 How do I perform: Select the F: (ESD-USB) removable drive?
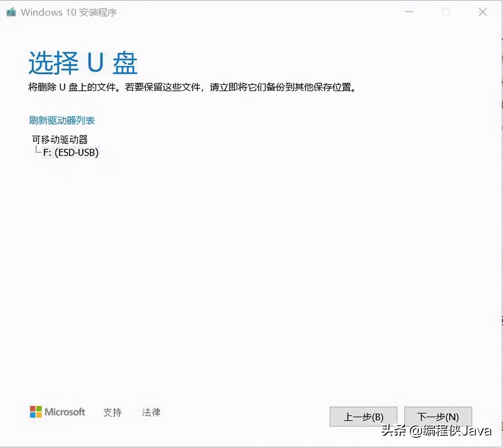(x=71, y=152)
